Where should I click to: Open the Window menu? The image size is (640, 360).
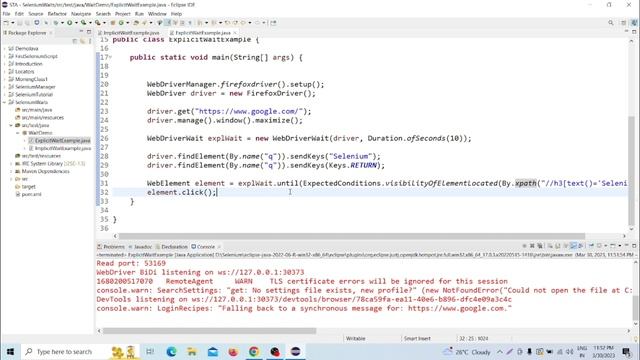pos(157,13)
